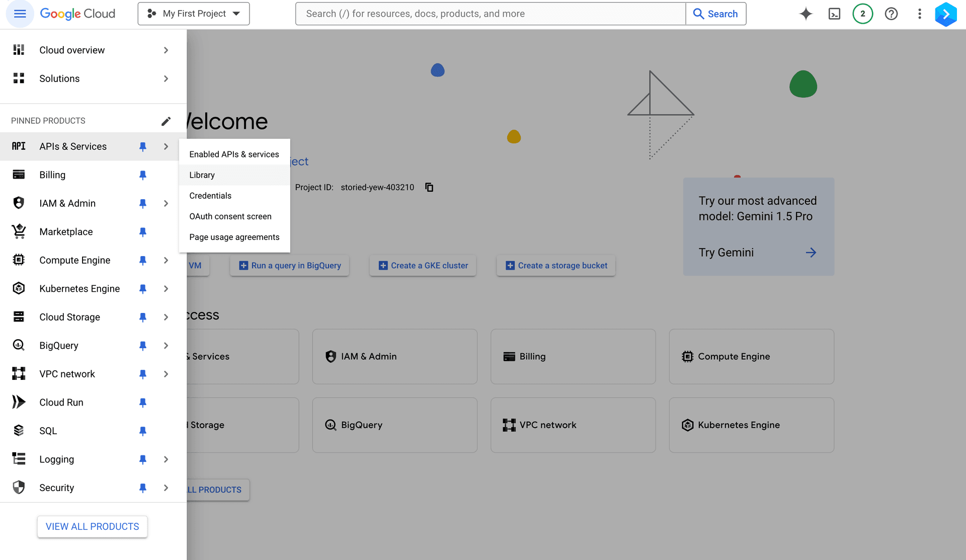Image resolution: width=966 pixels, height=560 pixels.
Task: Select Library in the APIs submenu
Action: pyautogui.click(x=202, y=175)
